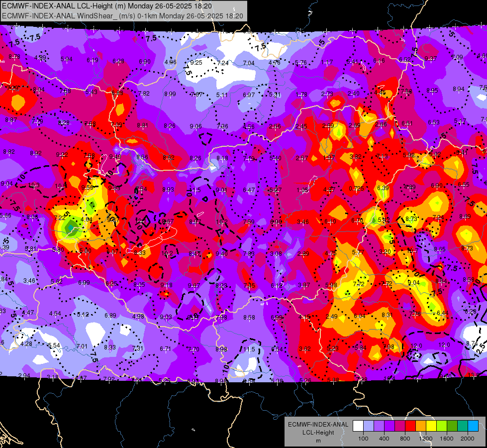Click the dark green legend swatch
Viewport: 487px width, 448px height.
coord(452,426)
